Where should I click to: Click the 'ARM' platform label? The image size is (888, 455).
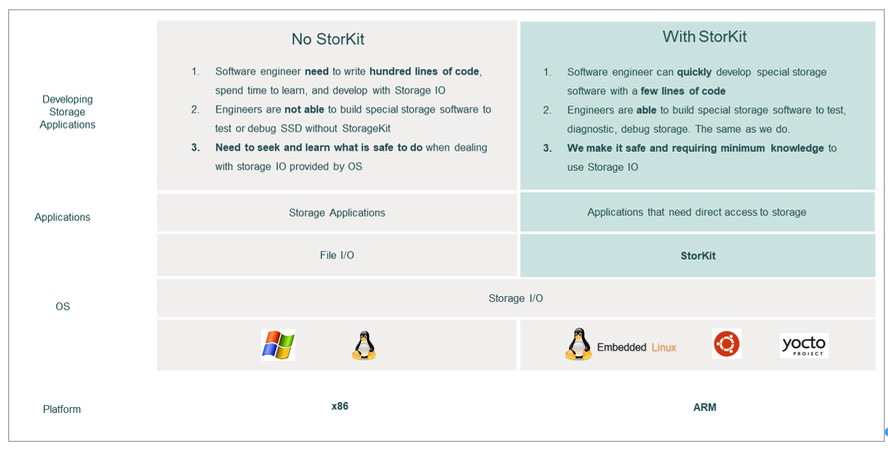tap(705, 407)
